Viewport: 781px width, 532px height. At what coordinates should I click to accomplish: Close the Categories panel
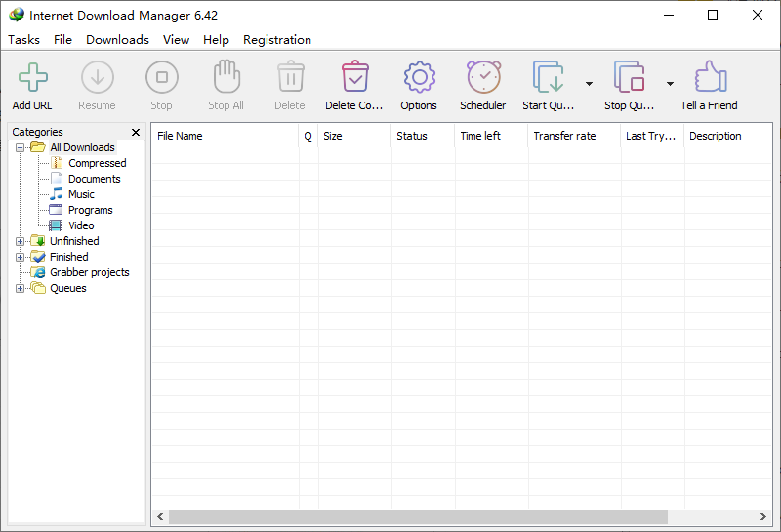pos(136,132)
